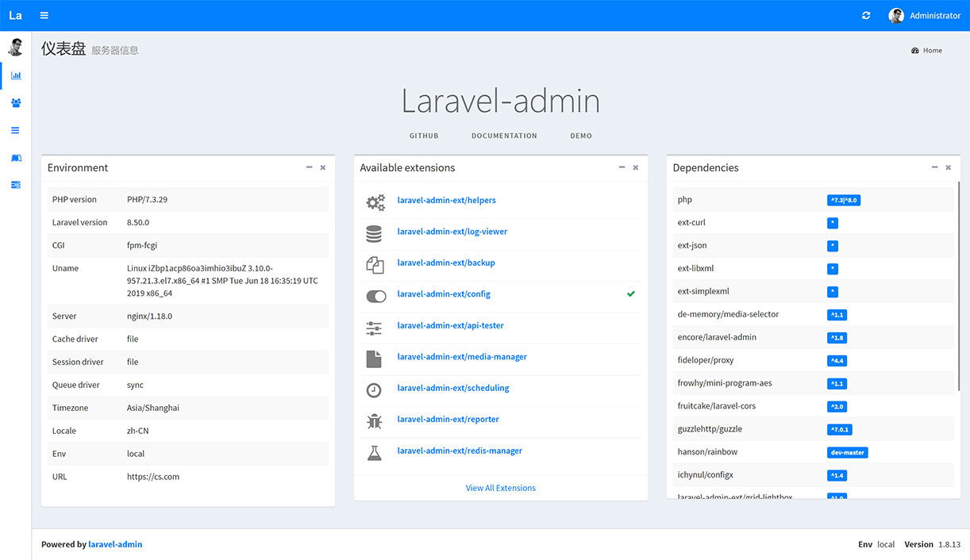Screen dimensions: 970x560
Task: Click View All Extensions link
Action: pos(500,488)
